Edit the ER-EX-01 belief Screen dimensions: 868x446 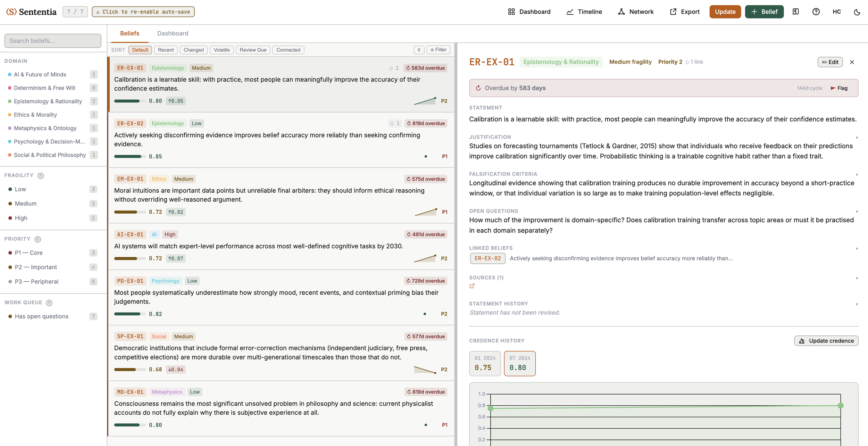coord(830,62)
